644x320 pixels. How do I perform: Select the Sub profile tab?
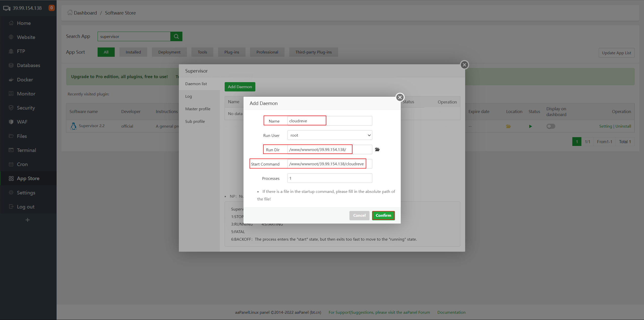pyautogui.click(x=195, y=121)
